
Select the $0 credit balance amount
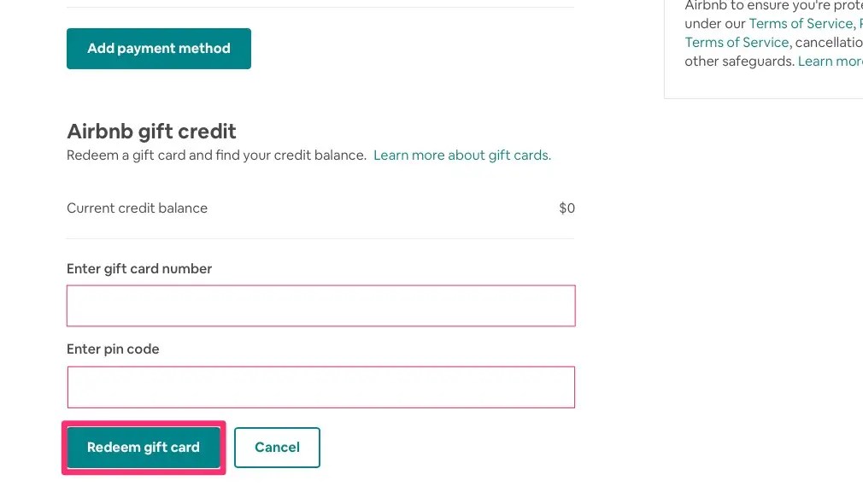click(567, 208)
